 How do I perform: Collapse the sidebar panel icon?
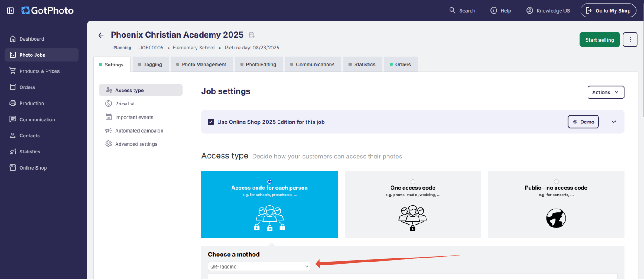11,10
